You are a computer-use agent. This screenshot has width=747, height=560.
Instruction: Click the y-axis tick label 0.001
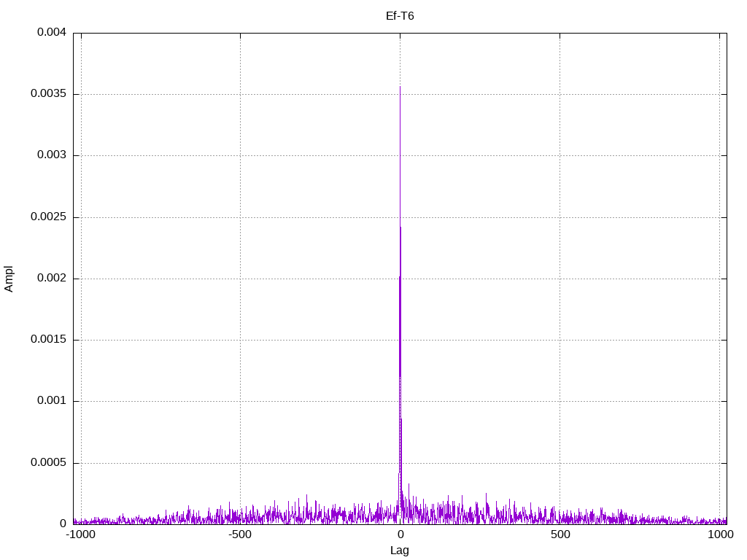coord(52,400)
